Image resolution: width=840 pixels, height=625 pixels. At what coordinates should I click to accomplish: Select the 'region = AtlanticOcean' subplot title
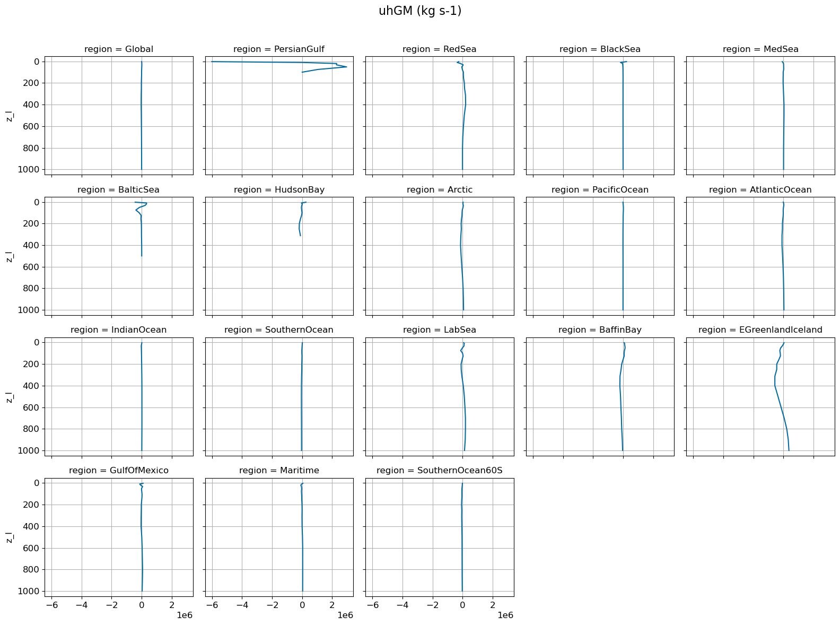(x=760, y=190)
